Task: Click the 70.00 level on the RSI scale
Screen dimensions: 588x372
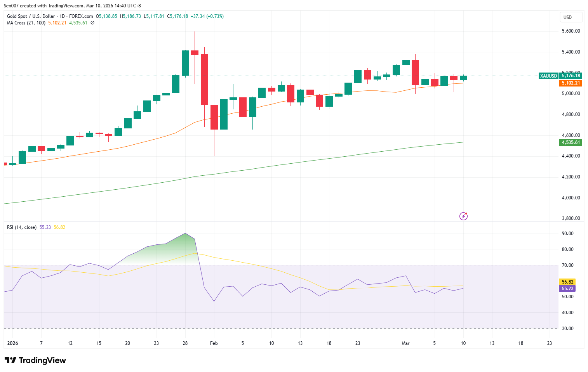Action: coord(567,265)
